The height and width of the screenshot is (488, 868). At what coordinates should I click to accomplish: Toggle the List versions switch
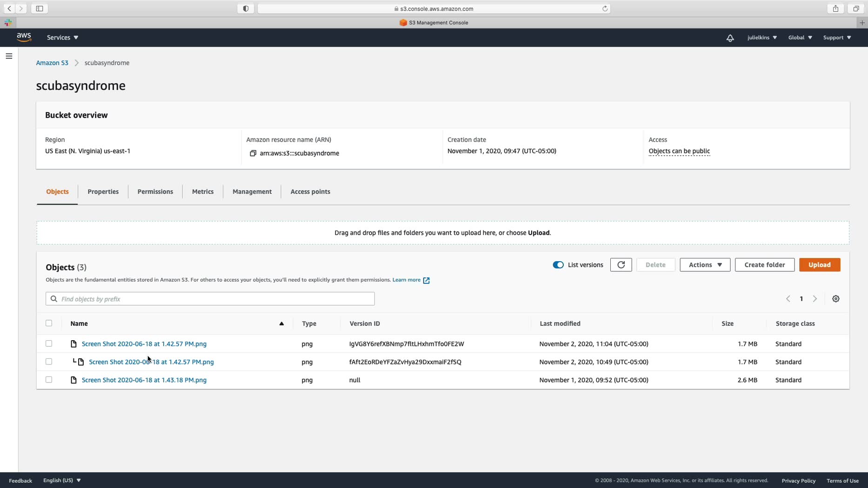(x=558, y=265)
